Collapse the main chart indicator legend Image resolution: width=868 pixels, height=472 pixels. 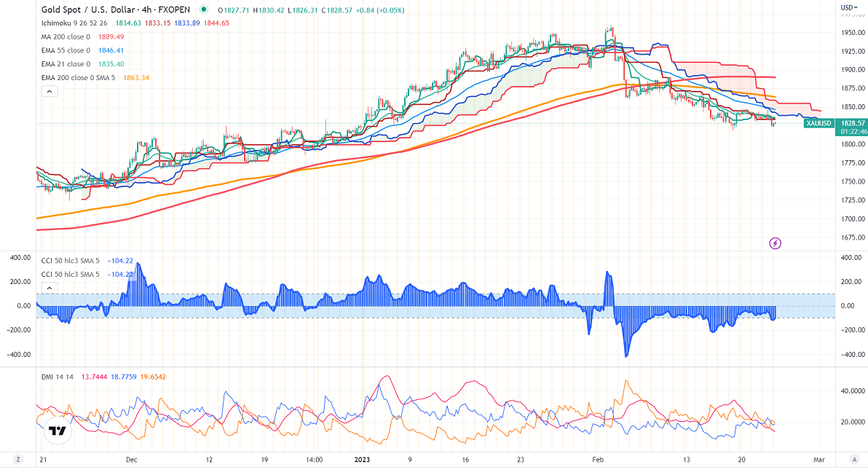point(49,91)
